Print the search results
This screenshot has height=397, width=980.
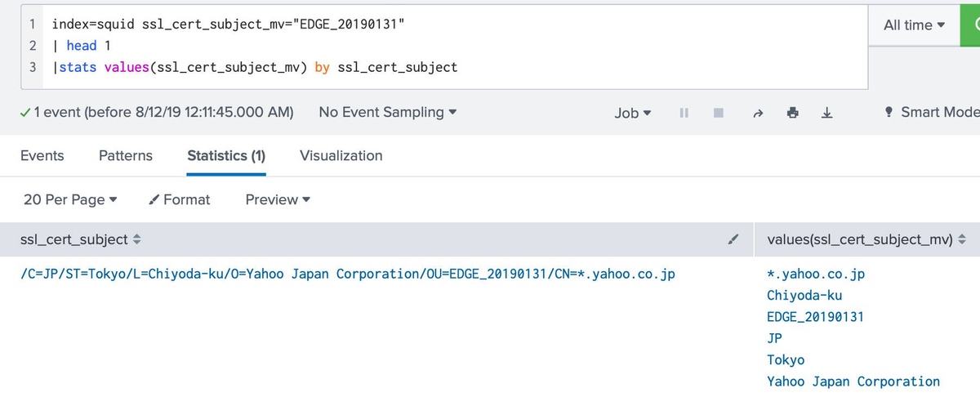pyautogui.click(x=791, y=113)
